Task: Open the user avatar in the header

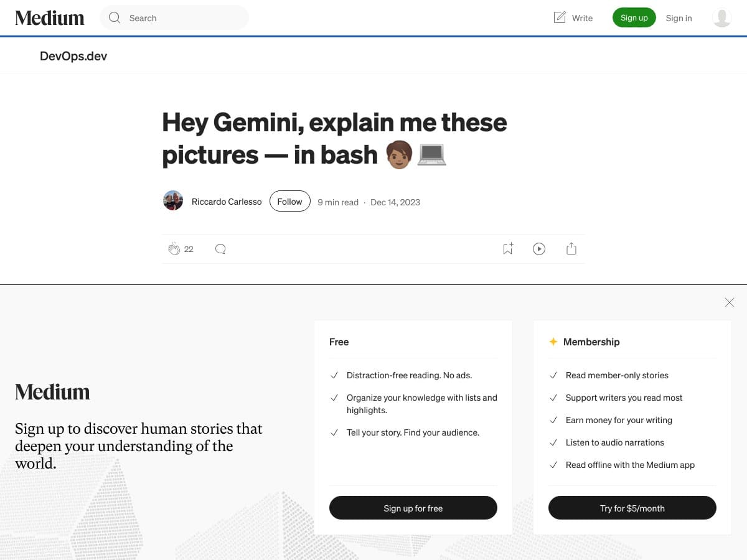Action: click(721, 18)
